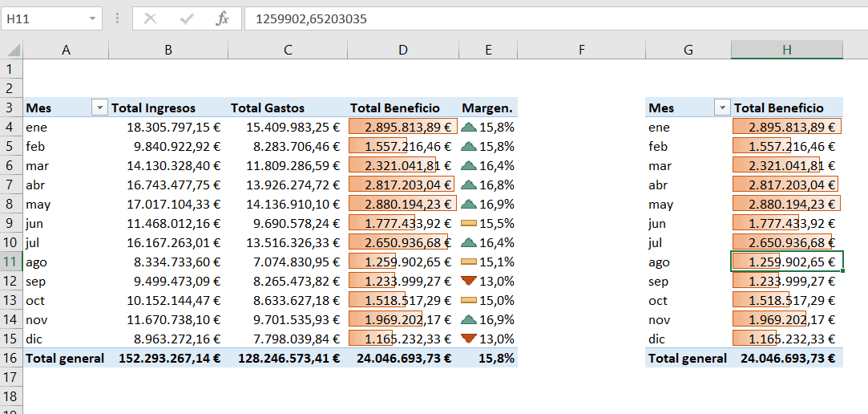Click the red down-triangle icon in dic row

[x=468, y=339]
